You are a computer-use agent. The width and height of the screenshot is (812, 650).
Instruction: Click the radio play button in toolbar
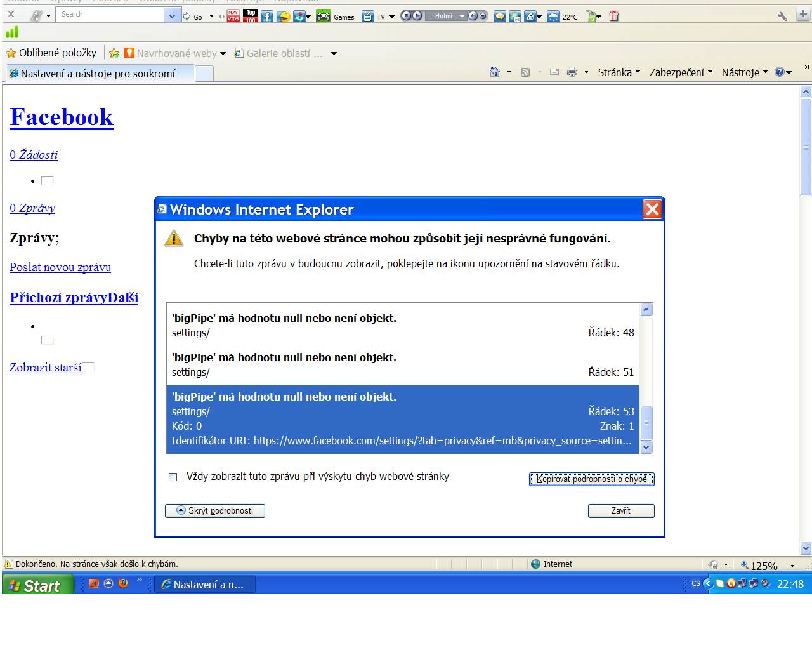tap(417, 16)
